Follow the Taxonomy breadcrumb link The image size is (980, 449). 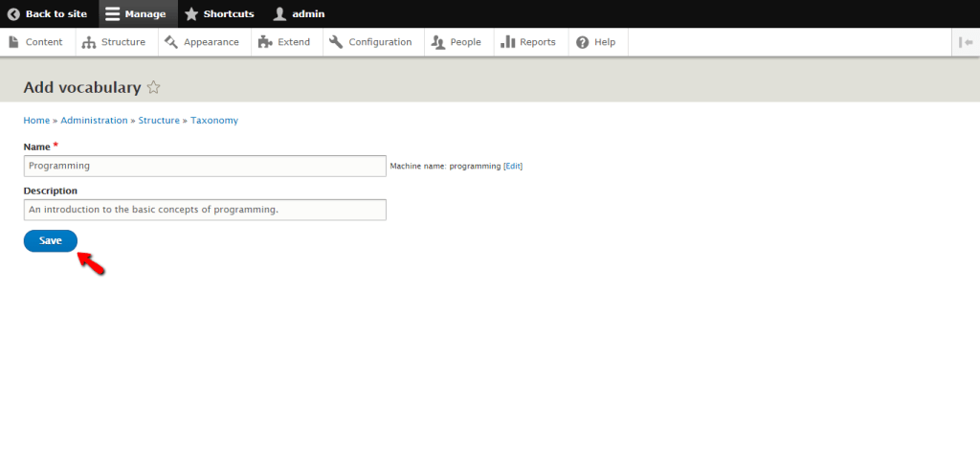(214, 120)
